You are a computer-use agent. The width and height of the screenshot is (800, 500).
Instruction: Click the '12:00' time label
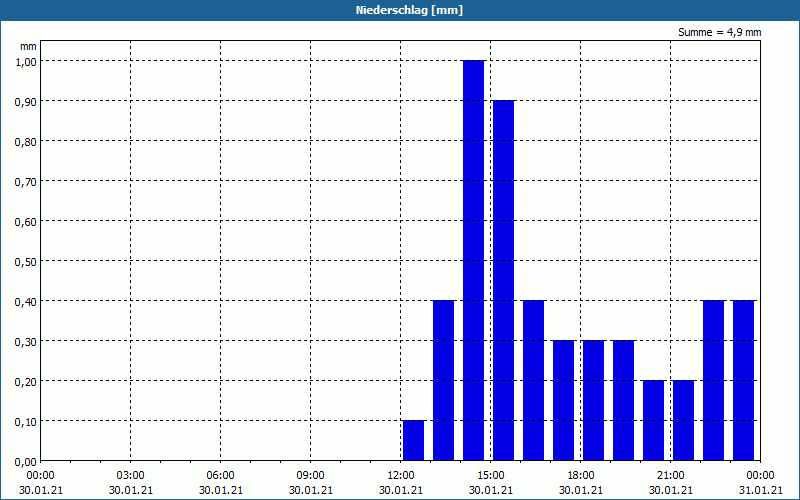[401, 476]
